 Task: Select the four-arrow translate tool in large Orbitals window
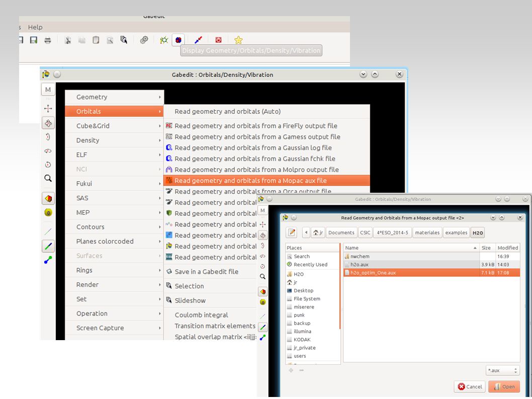click(48, 109)
